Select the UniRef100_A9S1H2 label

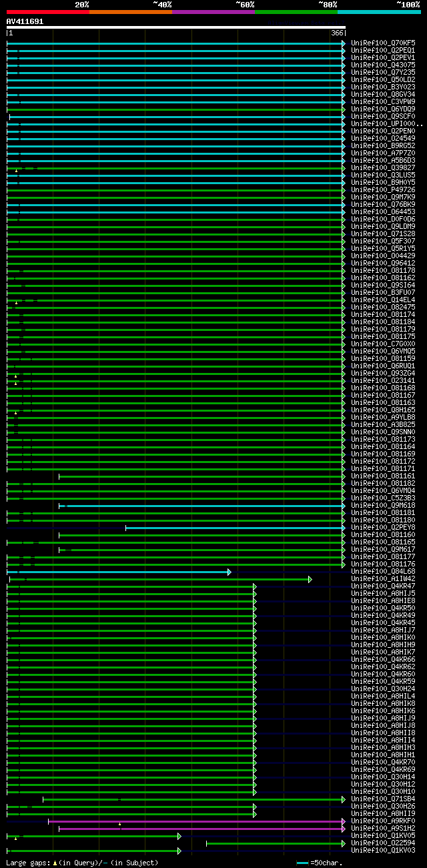click(383, 828)
